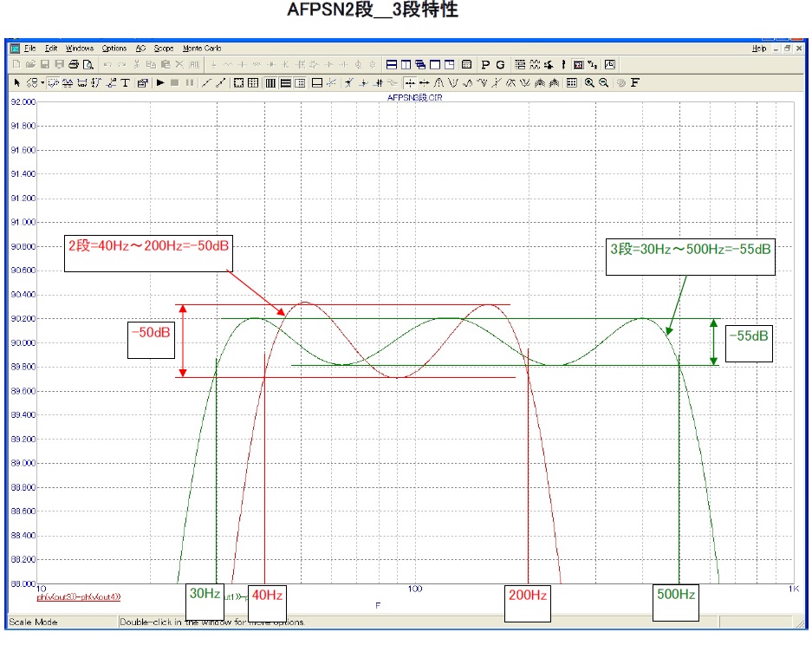Click the Zoom In magnifier icon
This screenshot has width=812, height=645.
pos(589,83)
